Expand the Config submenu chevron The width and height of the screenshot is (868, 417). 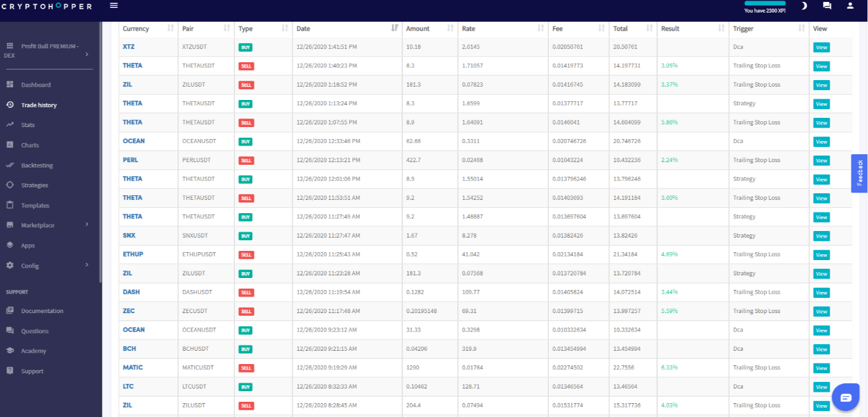pos(87,265)
